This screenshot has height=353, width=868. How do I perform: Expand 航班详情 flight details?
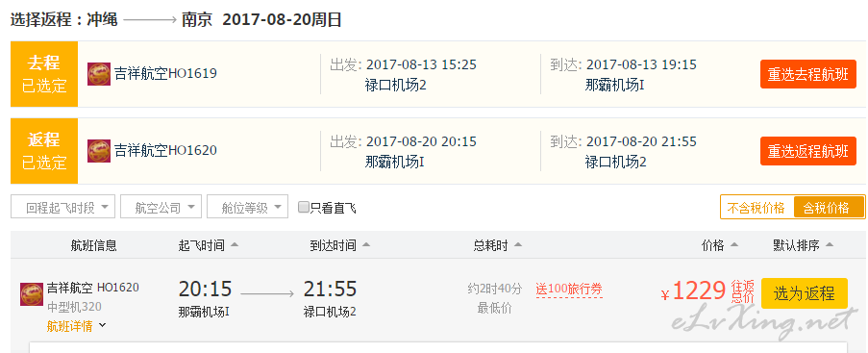click(x=76, y=326)
